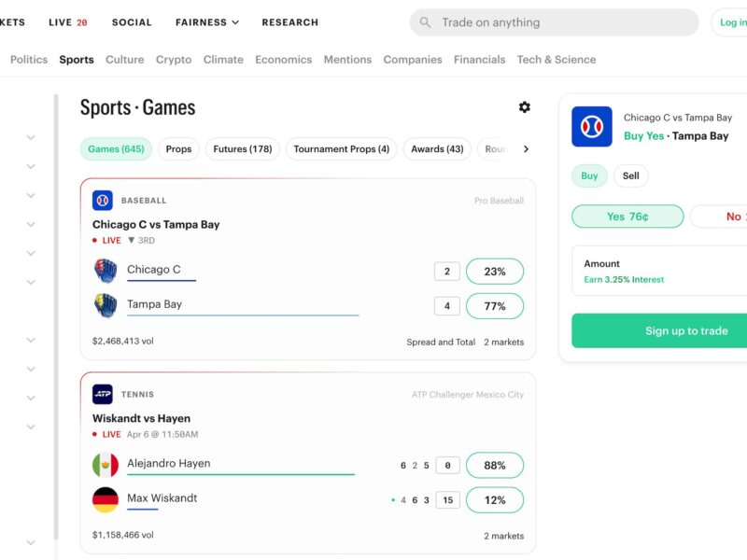Viewport: 747px width, 560px height.
Task: Select the Buy toggle in the trade panel
Action: pyautogui.click(x=589, y=175)
